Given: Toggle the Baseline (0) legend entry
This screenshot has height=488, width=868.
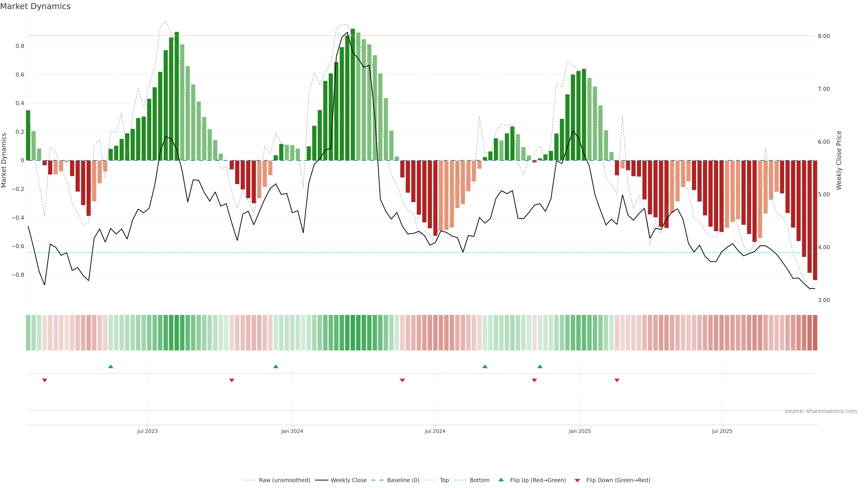Looking at the screenshot, I should 403,480.
